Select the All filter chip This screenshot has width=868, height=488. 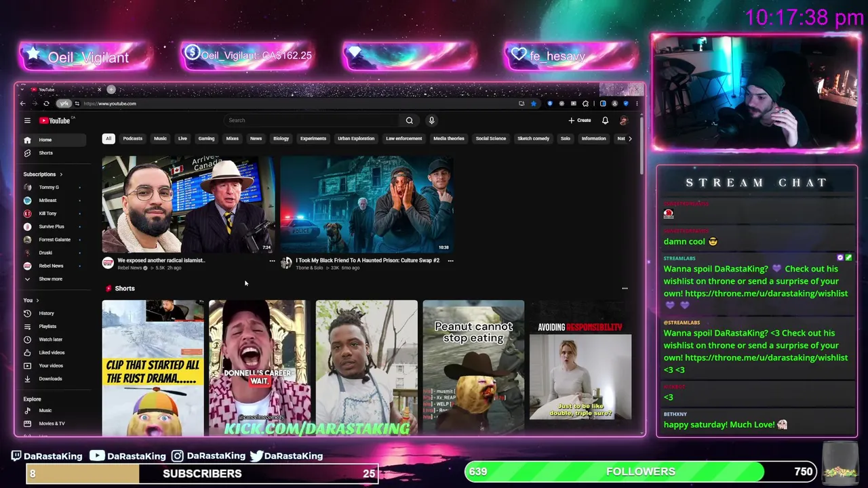point(108,139)
